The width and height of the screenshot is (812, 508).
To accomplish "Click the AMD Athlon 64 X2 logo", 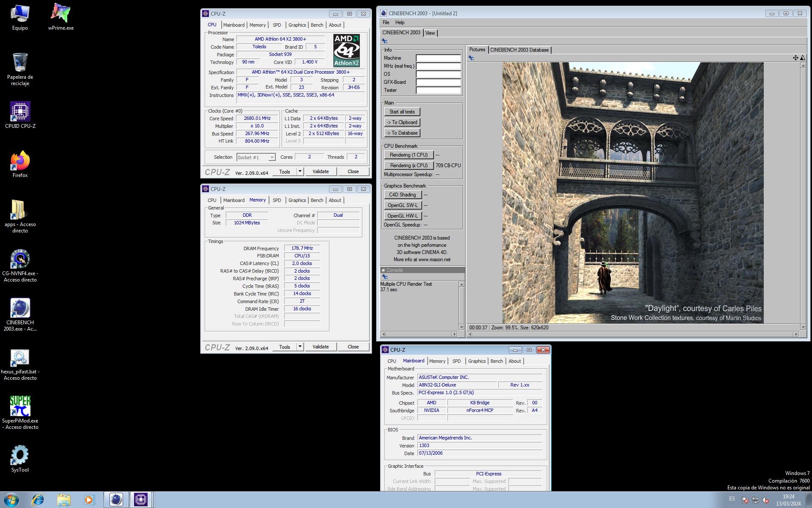I will (x=346, y=51).
